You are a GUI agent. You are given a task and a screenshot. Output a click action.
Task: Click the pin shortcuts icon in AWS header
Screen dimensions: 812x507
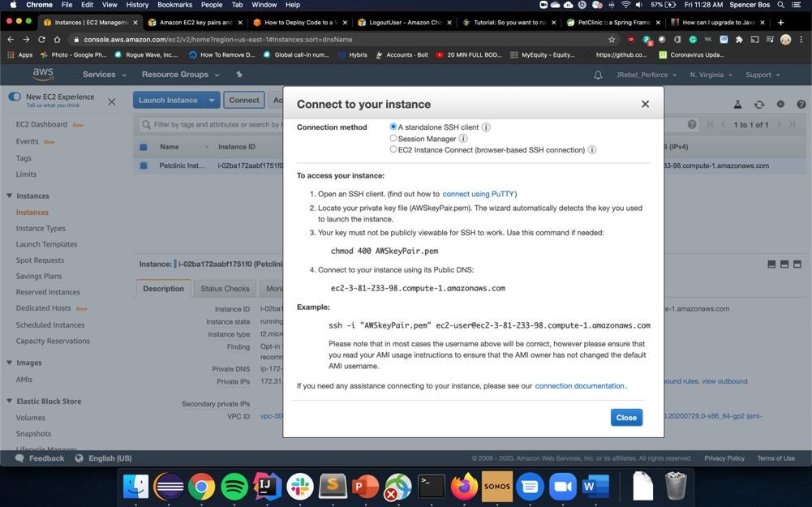pyautogui.click(x=238, y=75)
